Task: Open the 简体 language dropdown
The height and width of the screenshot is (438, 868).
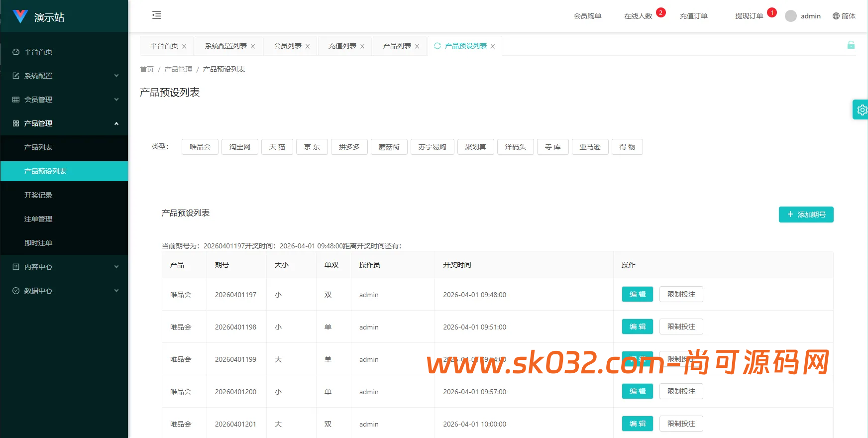Action: 844,16
